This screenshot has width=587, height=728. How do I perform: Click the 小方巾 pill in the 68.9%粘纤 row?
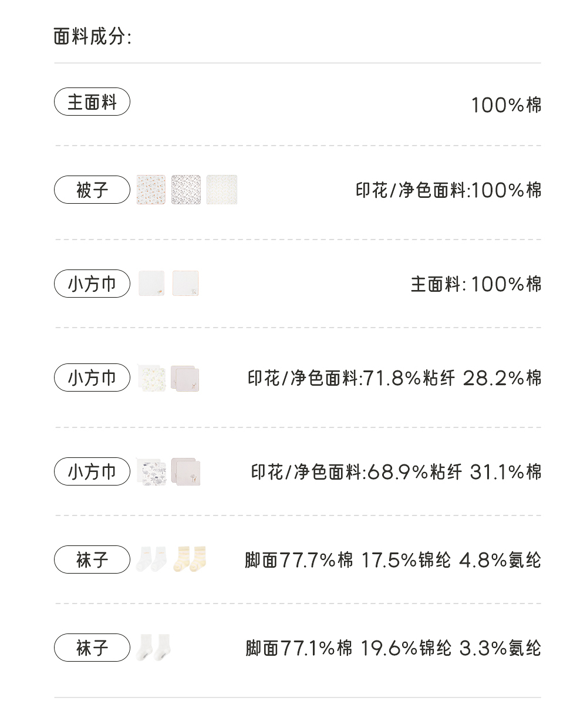[92, 472]
